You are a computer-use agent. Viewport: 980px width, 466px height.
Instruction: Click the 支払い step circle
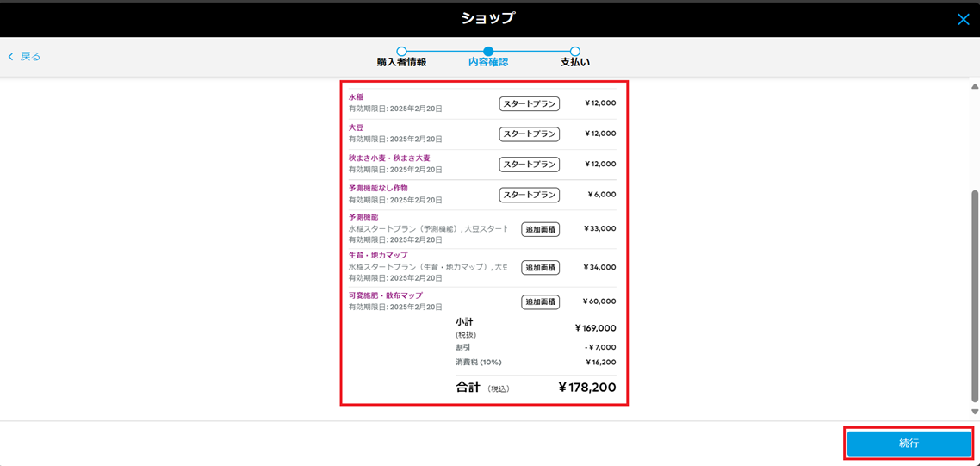coord(575,52)
